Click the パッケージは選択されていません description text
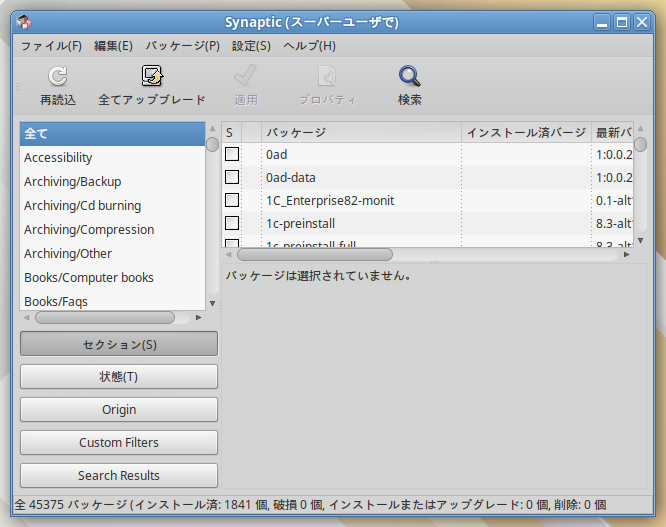 [318, 276]
